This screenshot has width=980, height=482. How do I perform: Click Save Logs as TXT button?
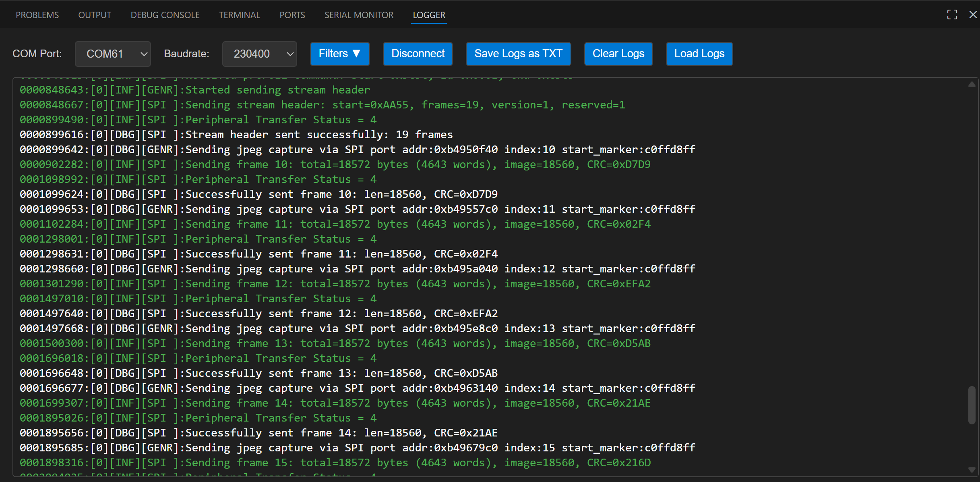518,54
